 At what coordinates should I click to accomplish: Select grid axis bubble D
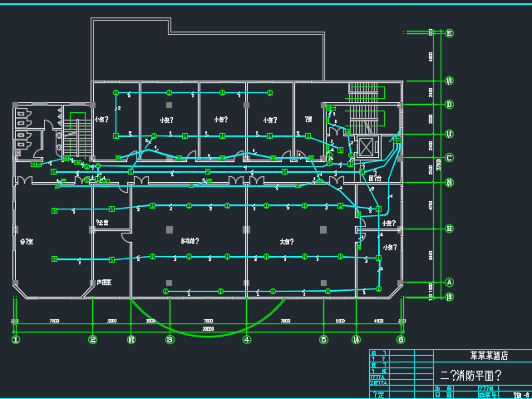pyautogui.click(x=449, y=104)
